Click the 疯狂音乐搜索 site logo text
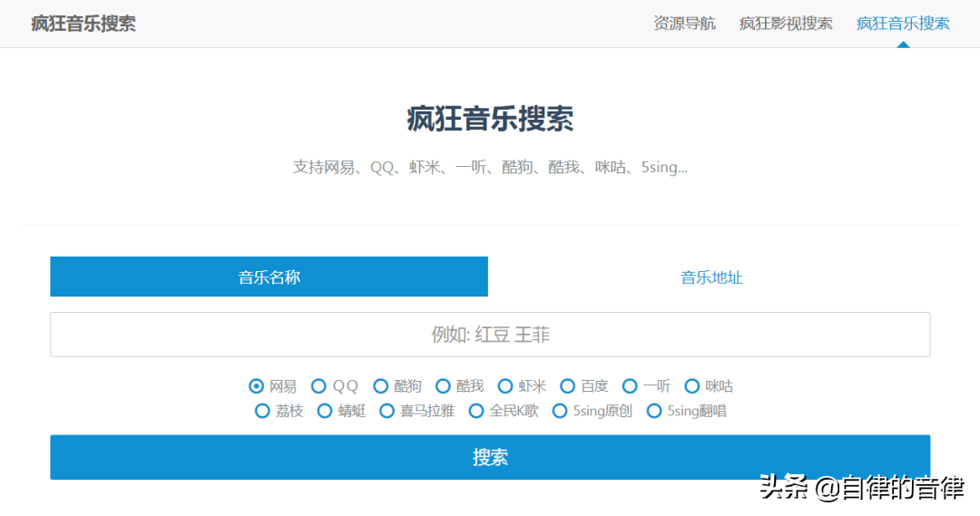 [x=83, y=24]
